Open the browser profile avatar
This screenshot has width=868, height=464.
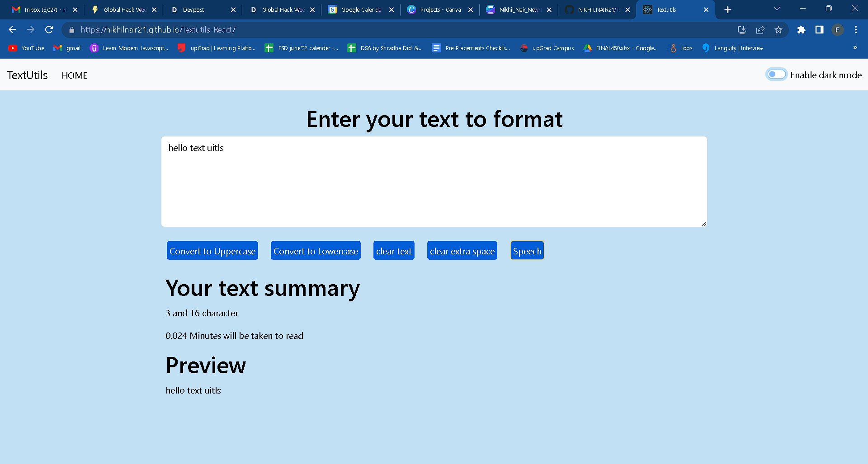coord(838,30)
